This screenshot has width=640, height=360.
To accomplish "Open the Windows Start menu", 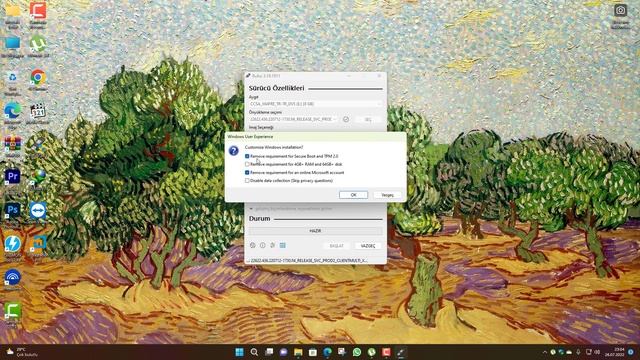I will pos(240,352).
